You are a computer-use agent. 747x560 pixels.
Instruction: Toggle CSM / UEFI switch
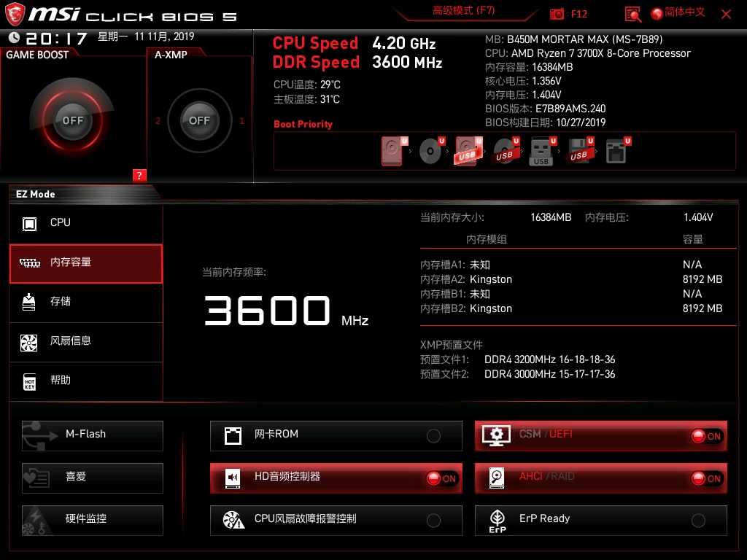(x=601, y=436)
